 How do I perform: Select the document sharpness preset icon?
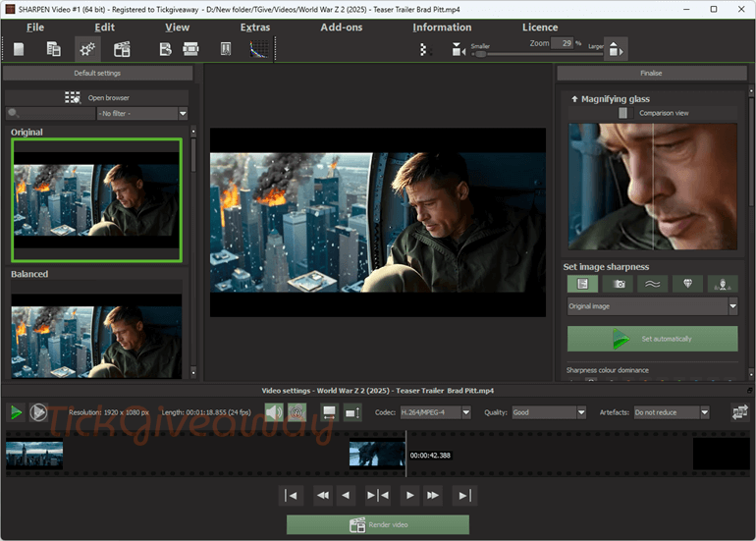point(582,284)
